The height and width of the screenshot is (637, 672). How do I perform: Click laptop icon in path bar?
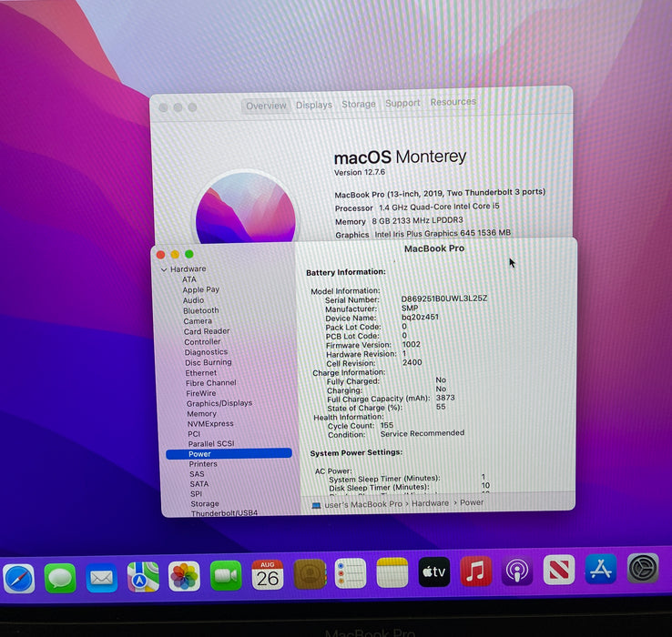point(316,505)
